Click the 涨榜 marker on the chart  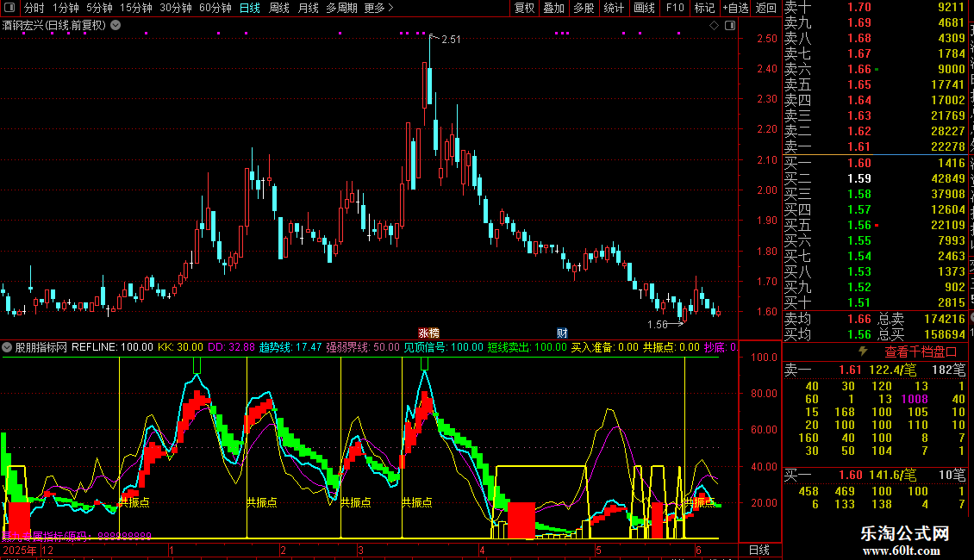(x=428, y=333)
